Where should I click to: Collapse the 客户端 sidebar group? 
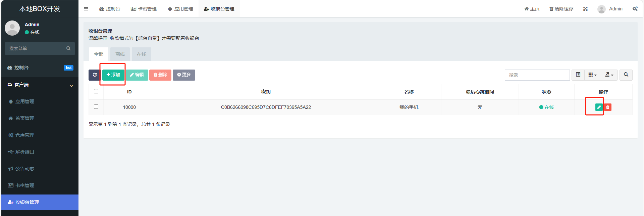[x=40, y=85]
